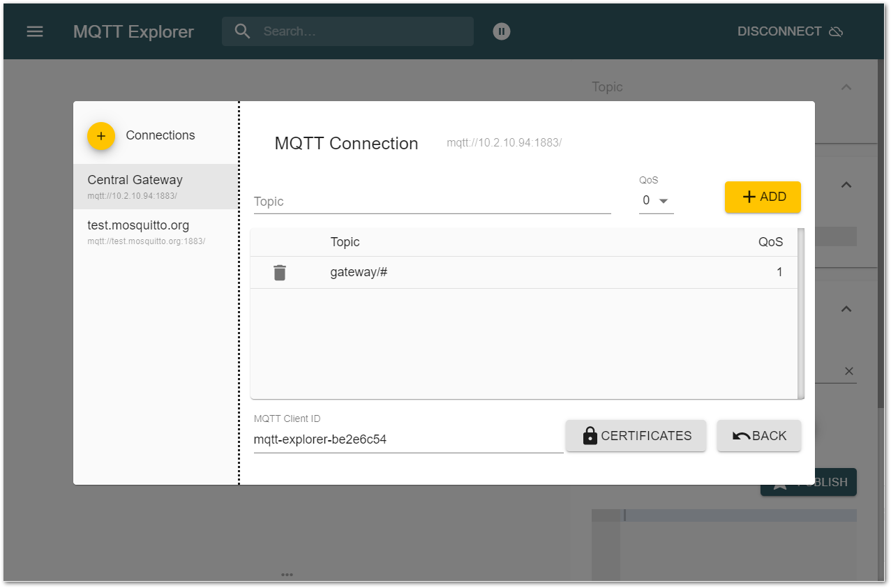The image size is (891, 588).
Task: Click the search magnifier icon
Action: coord(241,31)
